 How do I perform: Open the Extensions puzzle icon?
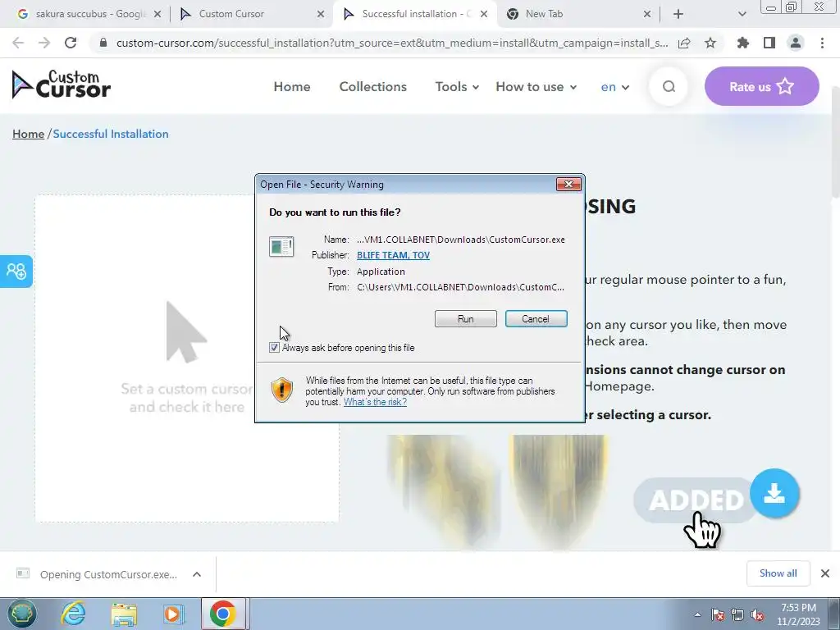coord(742,43)
